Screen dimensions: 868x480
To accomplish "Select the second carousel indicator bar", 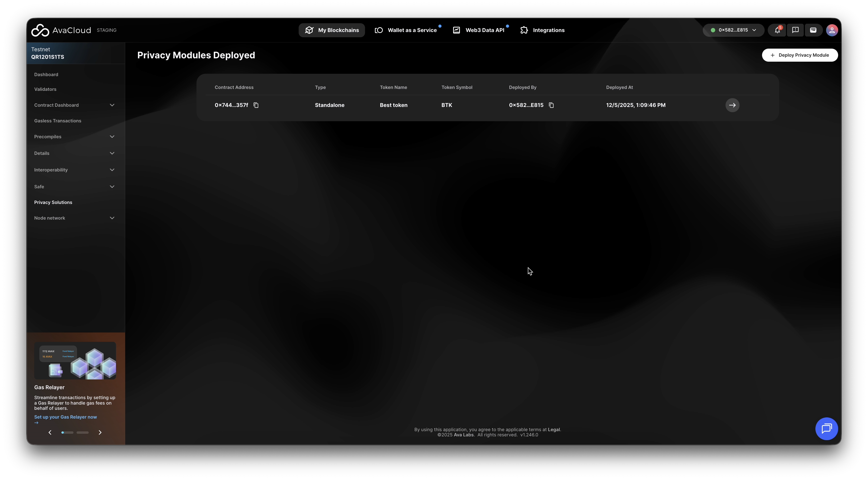I will [82, 433].
